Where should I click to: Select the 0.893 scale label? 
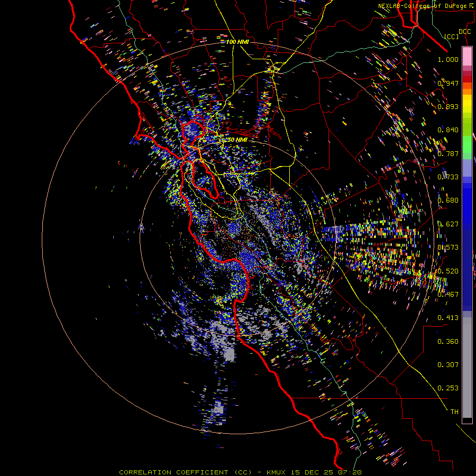pos(448,106)
